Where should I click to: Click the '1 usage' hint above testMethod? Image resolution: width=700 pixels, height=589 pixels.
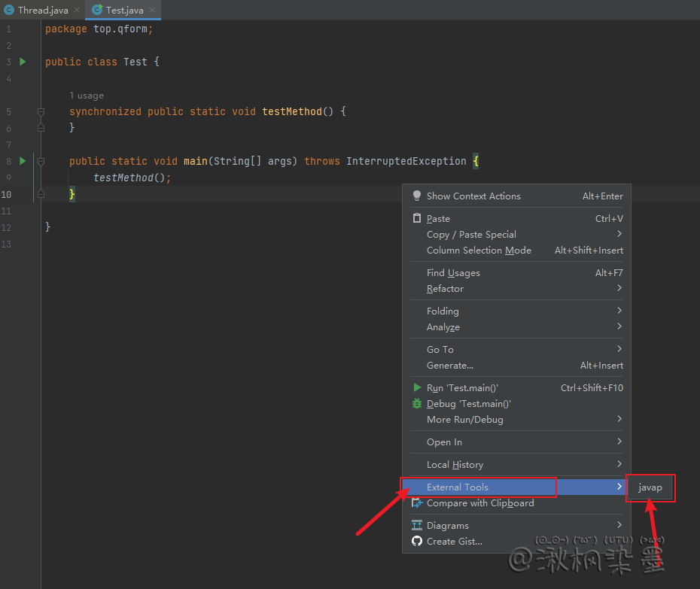pyautogui.click(x=87, y=96)
